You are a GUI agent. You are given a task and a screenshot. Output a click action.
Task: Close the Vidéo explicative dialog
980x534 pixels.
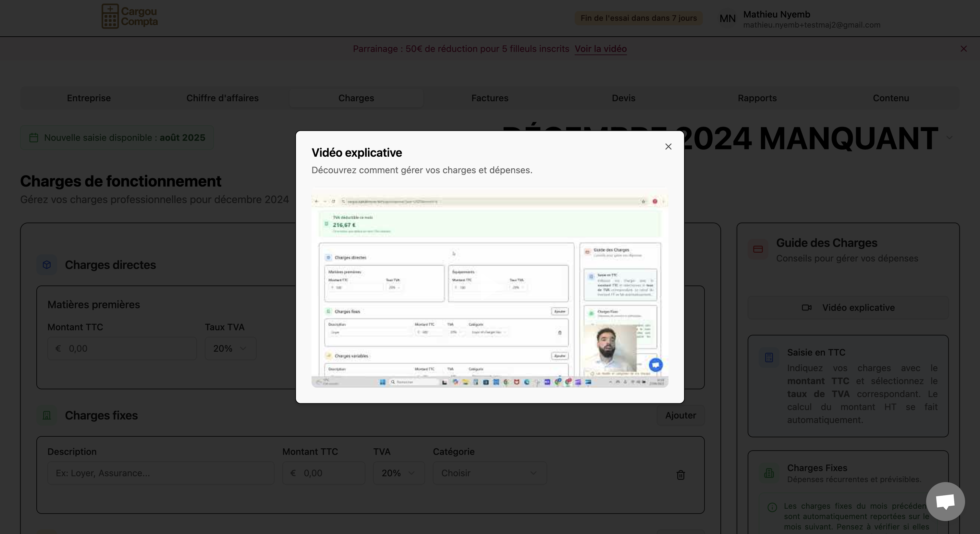[668, 146]
